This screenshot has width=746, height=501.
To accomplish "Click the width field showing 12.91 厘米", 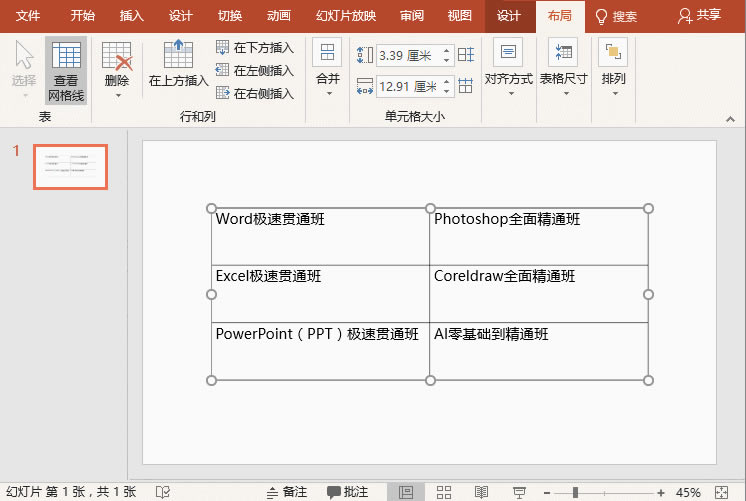I will point(409,87).
